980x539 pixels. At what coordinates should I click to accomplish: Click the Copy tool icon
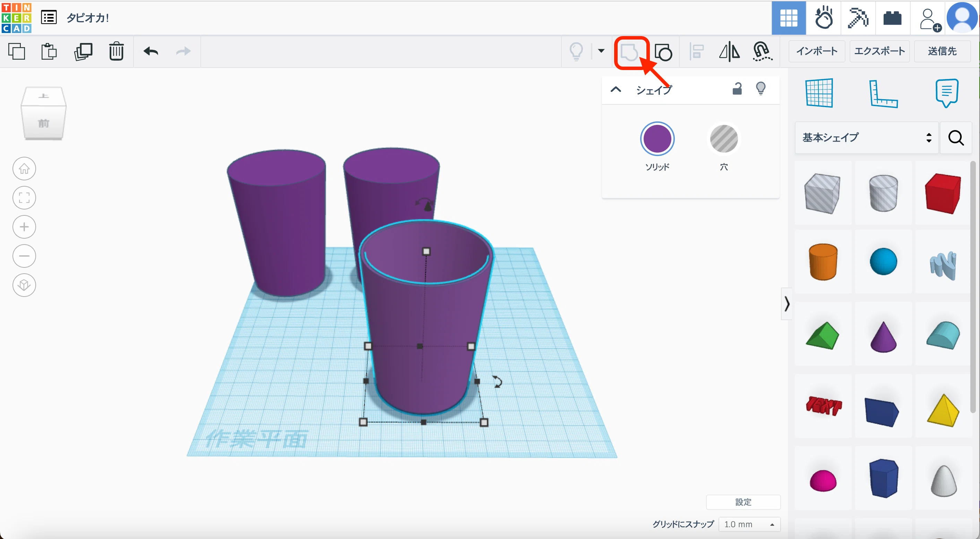tap(17, 51)
